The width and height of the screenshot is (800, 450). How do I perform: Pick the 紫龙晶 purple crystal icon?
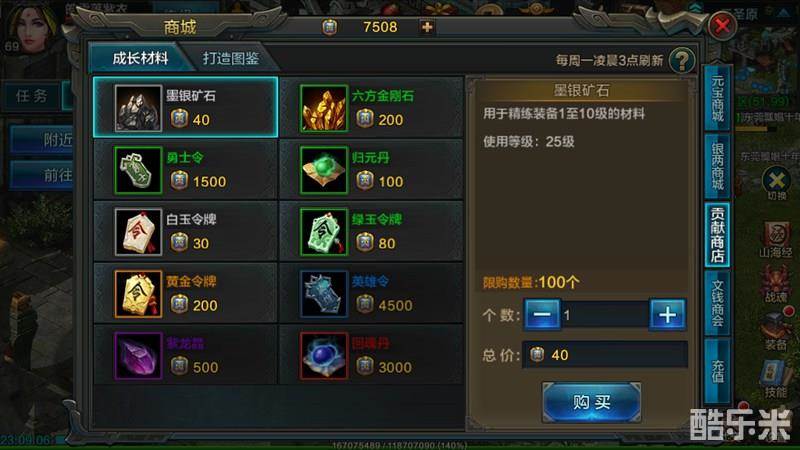click(x=138, y=356)
